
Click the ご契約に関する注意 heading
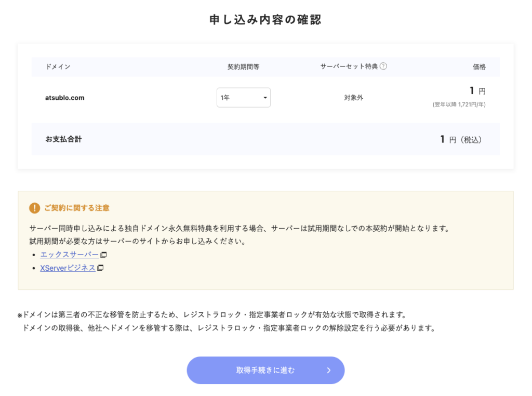pyautogui.click(x=76, y=208)
